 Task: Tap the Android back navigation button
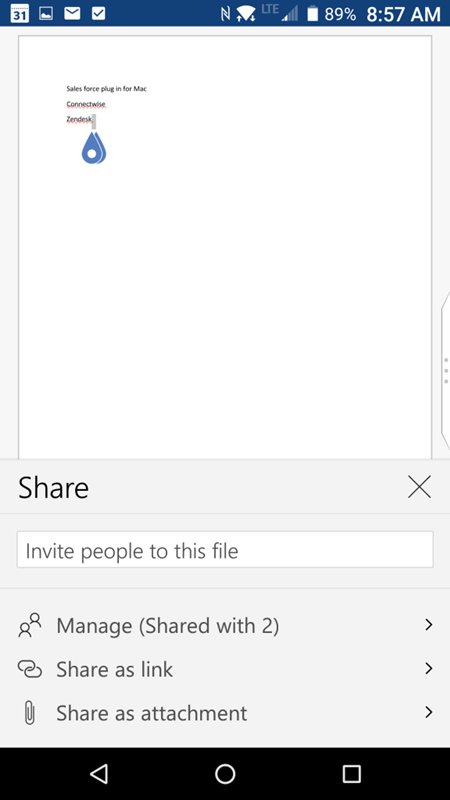(98, 774)
